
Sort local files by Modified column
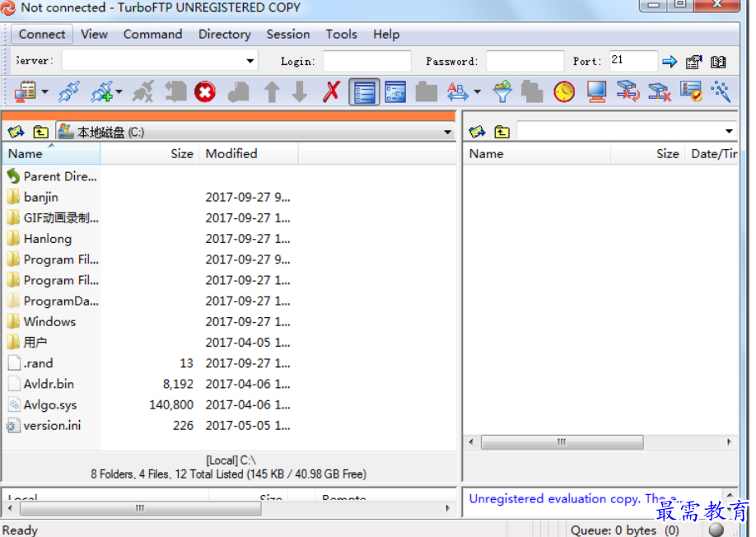pos(249,154)
